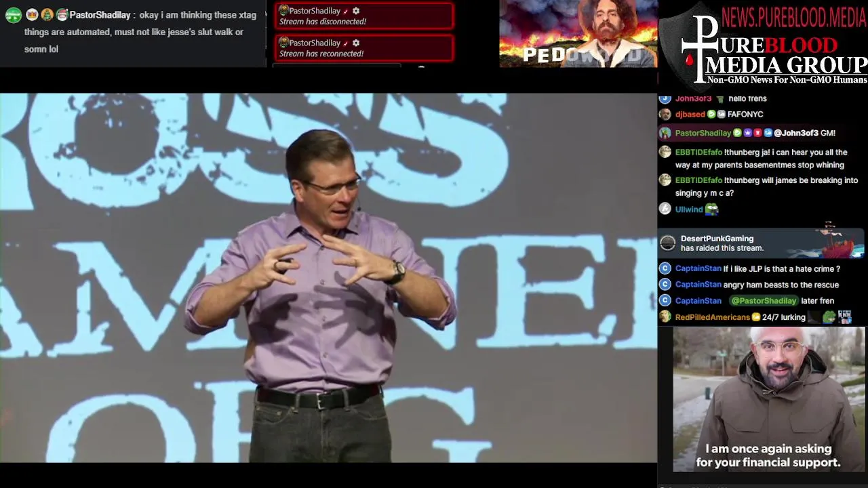
Task: Click 'Stream has reconnected!' text
Action: [x=321, y=54]
